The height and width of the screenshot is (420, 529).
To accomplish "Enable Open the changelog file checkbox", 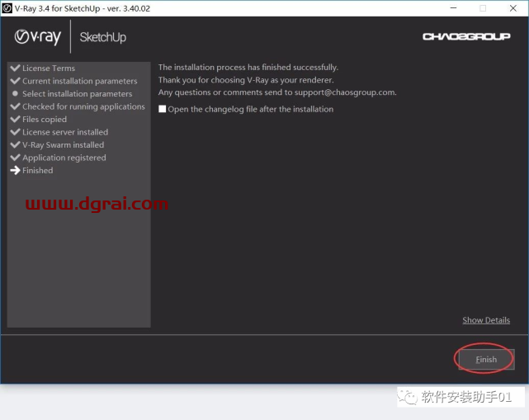I will coord(163,109).
